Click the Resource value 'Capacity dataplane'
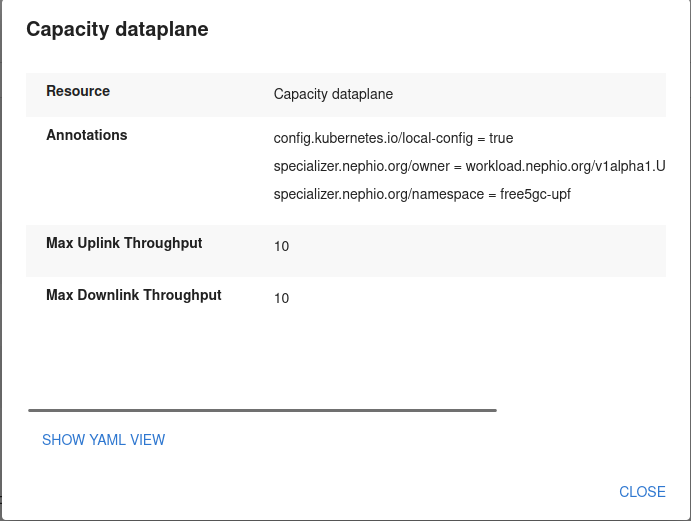The image size is (691, 521). coord(333,94)
